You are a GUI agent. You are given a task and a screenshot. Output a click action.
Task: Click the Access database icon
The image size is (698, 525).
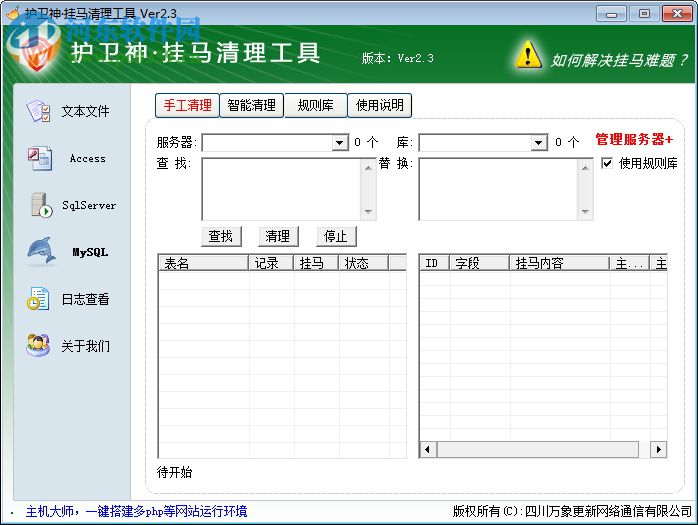click(x=40, y=159)
